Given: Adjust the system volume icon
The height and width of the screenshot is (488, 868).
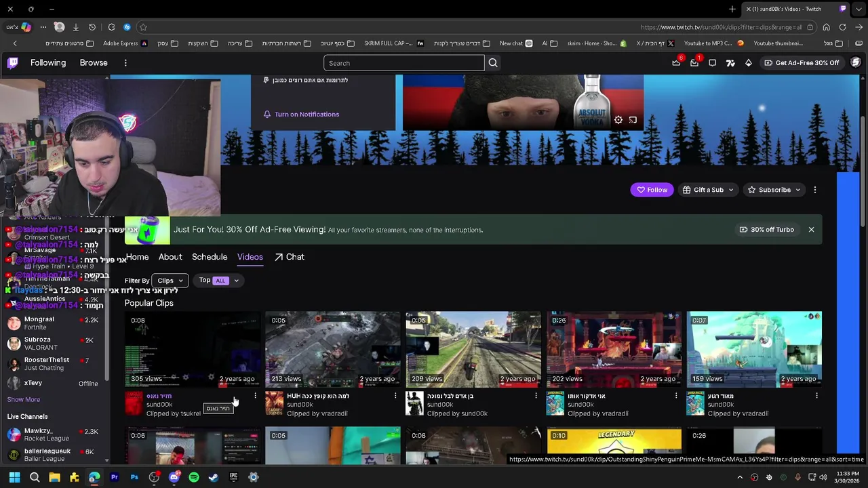Looking at the screenshot, I should tap(823, 477).
